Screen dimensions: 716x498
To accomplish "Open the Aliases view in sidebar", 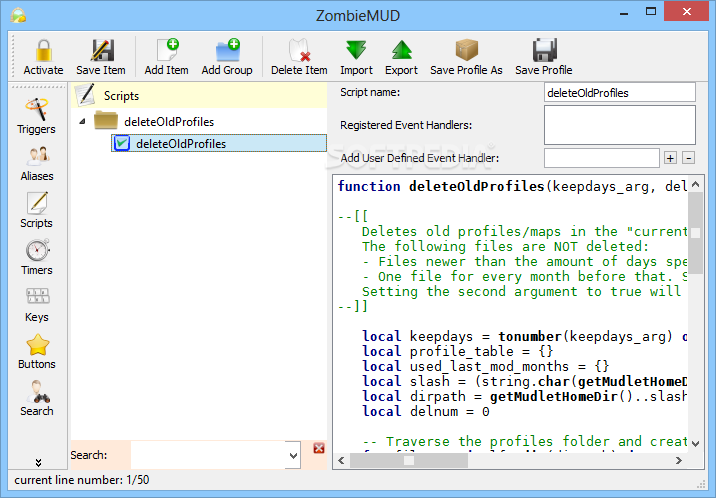I will point(37,164).
